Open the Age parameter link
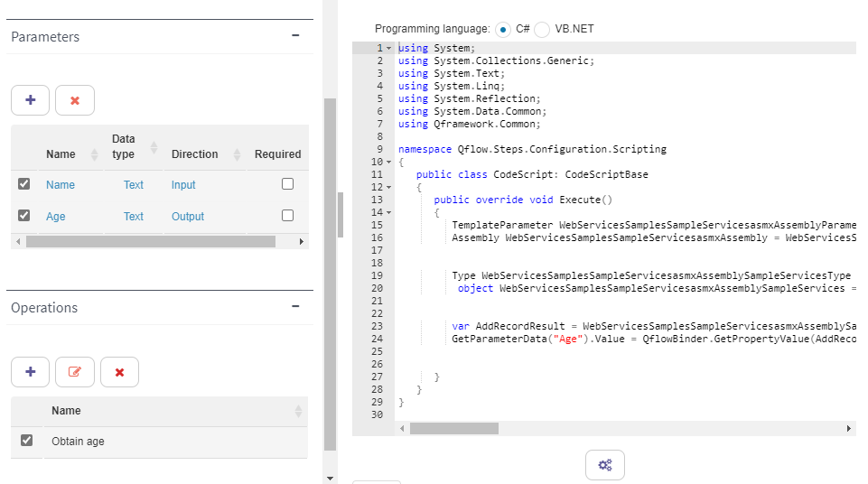 [55, 217]
